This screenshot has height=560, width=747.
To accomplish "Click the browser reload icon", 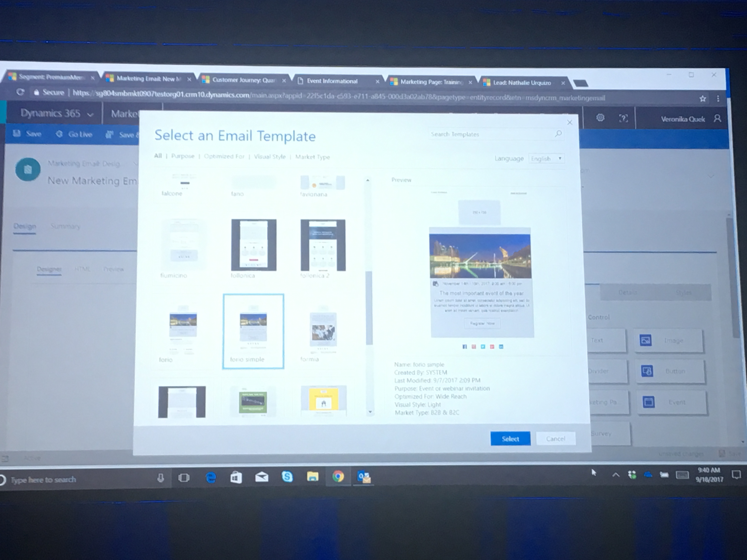I will tap(20, 92).
